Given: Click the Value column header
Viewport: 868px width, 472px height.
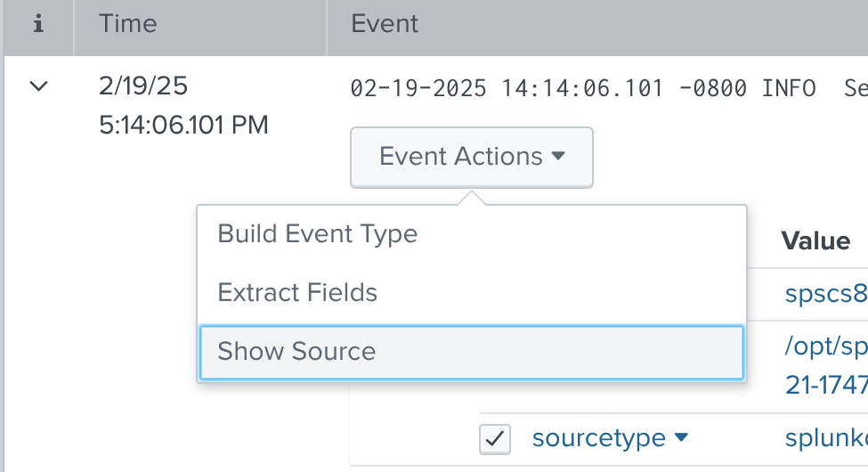Looking at the screenshot, I should (815, 240).
